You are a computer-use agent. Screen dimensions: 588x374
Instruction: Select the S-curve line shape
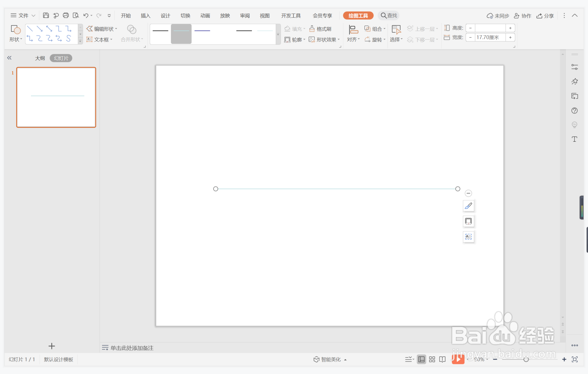click(68, 38)
